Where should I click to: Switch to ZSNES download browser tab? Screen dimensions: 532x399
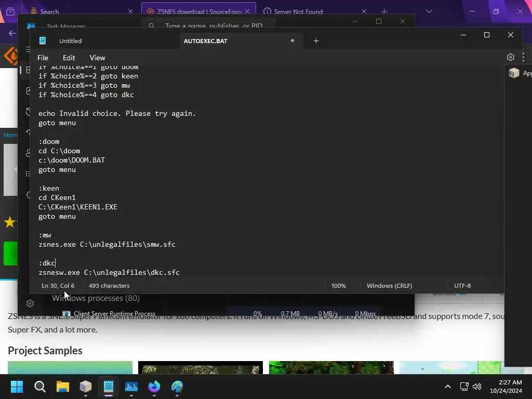click(198, 11)
